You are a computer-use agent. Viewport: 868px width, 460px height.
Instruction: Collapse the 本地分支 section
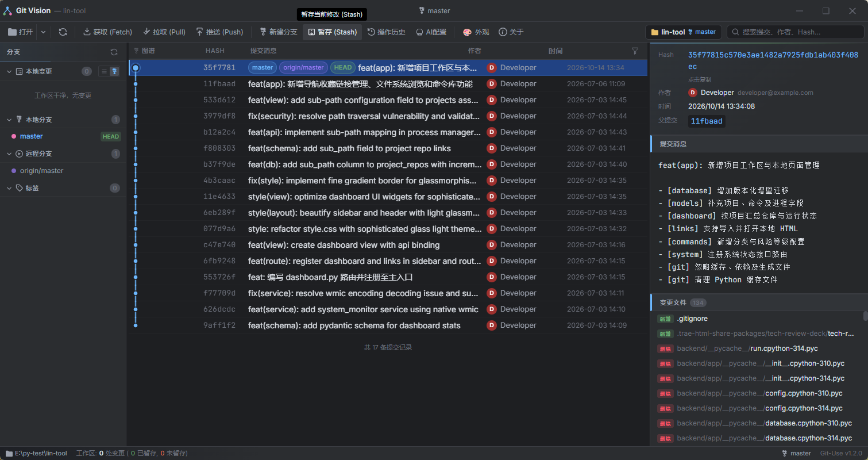[x=9, y=120]
